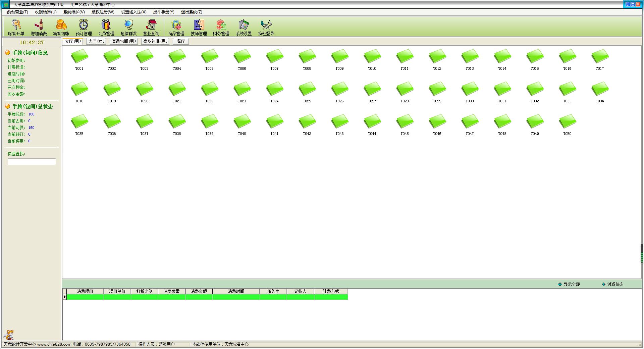Select hand card T025
Image resolution: width=644 pixels, height=349 pixels.
tap(307, 91)
